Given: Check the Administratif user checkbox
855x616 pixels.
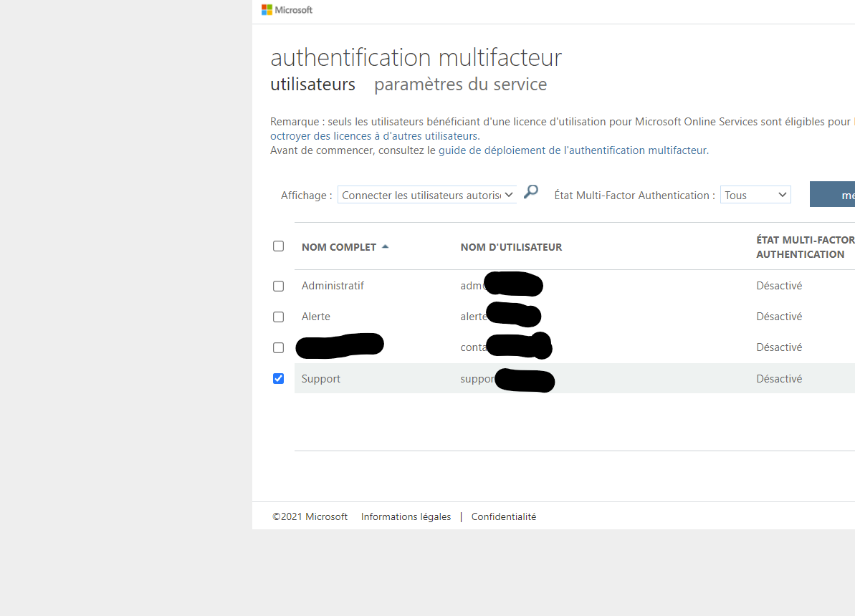Looking at the screenshot, I should (x=279, y=287).
